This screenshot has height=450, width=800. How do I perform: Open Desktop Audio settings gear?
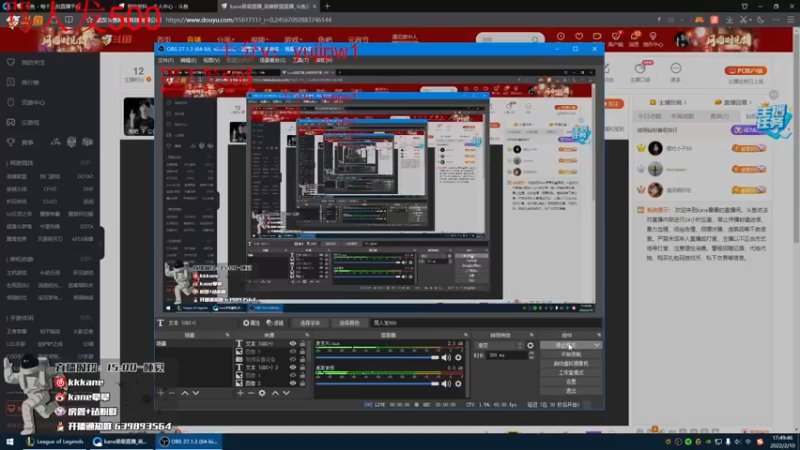click(x=458, y=384)
